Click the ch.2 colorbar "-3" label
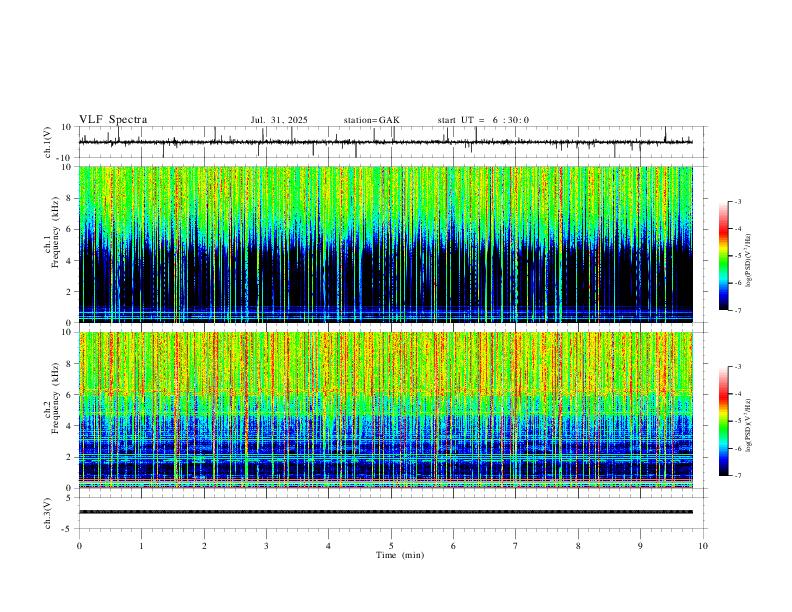792x612 pixels. (738, 367)
